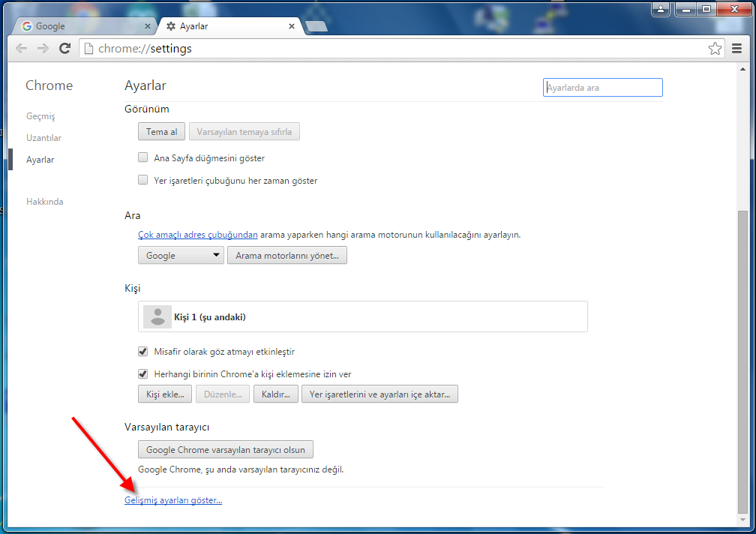Enable Yer işaretleri çubuğunu her zaman göster
The height and width of the screenshot is (534, 756).
(x=142, y=180)
